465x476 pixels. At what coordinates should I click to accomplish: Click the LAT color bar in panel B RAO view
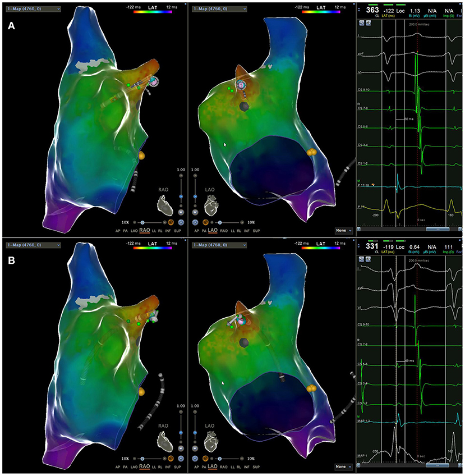[x=153, y=248]
